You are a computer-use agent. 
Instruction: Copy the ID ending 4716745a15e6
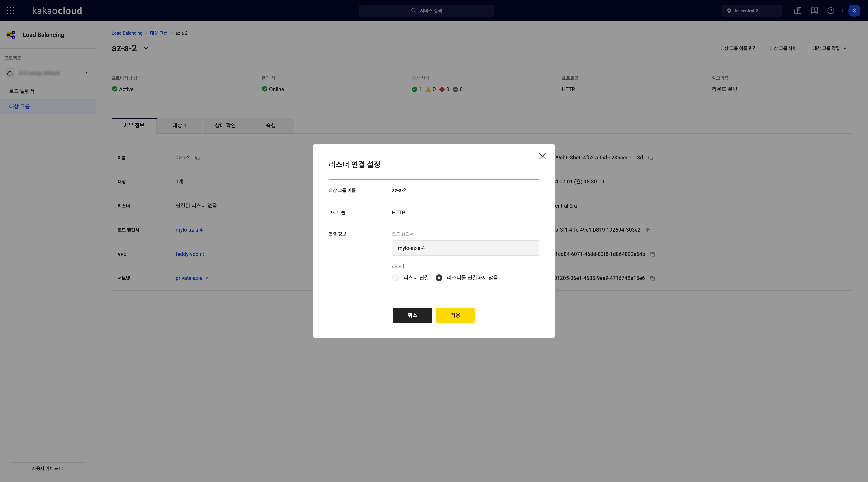pos(652,278)
